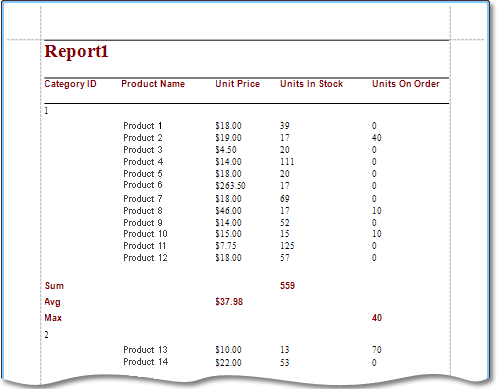Screen dimensions: 497x389
Task: Select the Units In Stock column header
Action: click(311, 84)
